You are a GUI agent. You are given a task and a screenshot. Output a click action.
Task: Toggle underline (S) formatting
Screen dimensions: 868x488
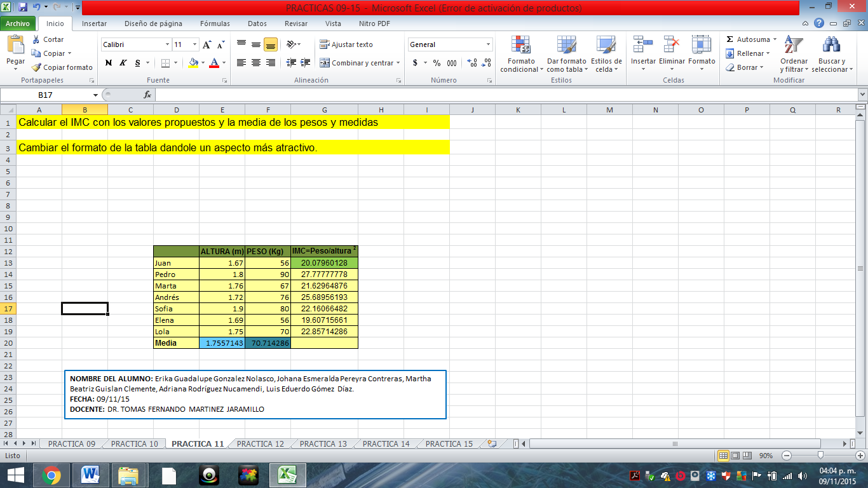(x=137, y=63)
